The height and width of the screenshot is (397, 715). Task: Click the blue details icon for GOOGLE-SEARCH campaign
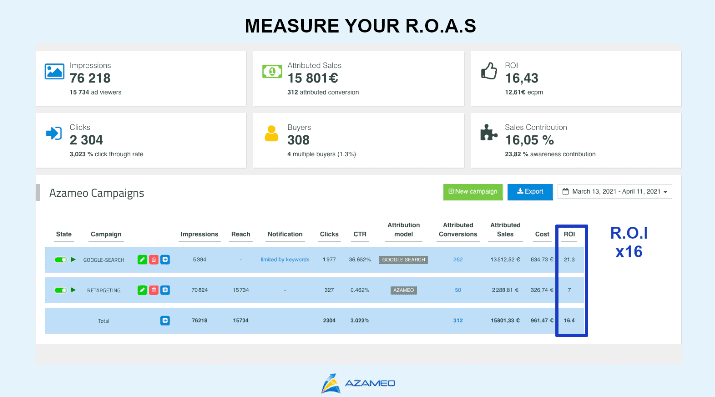pos(165,260)
